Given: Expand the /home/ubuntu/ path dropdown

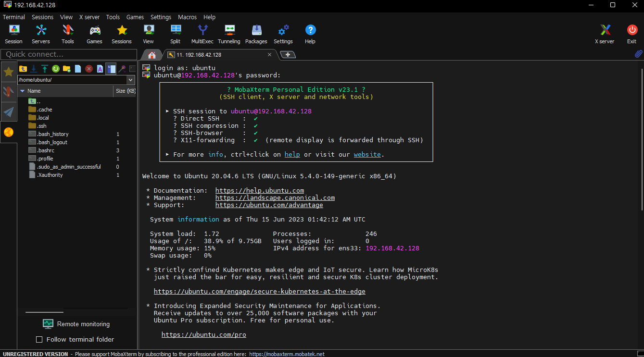Looking at the screenshot, I should pos(131,80).
